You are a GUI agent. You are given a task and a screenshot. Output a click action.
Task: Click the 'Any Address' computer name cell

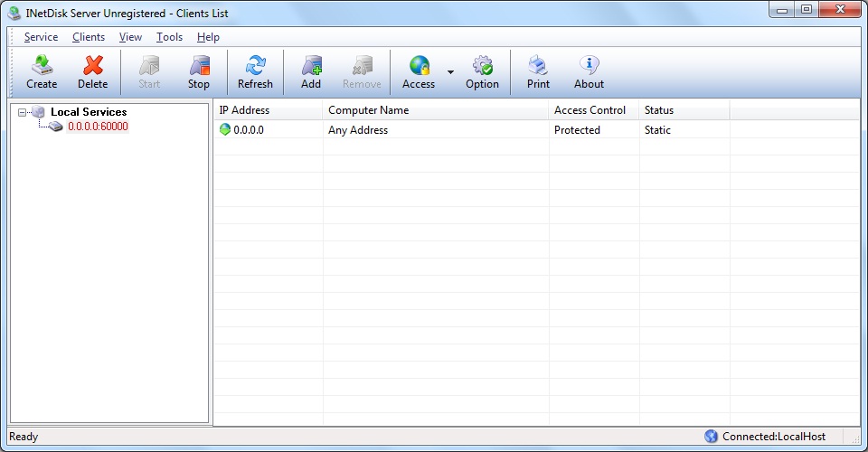[358, 130]
